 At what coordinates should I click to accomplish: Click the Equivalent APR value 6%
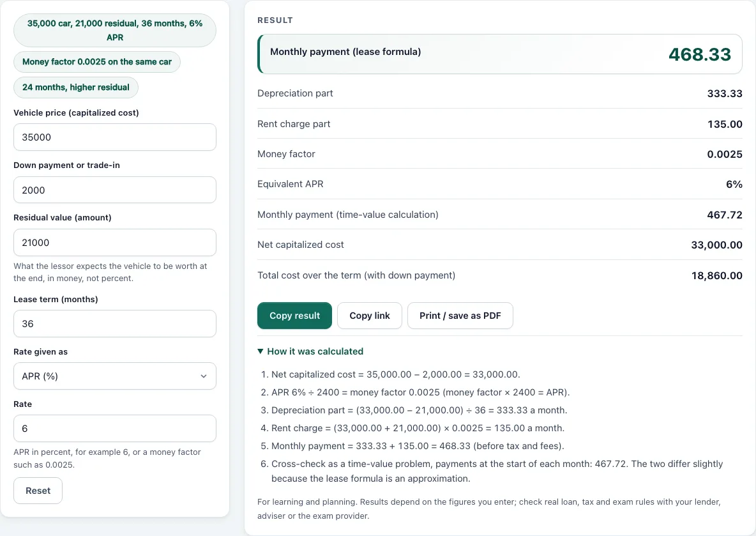pyautogui.click(x=734, y=184)
